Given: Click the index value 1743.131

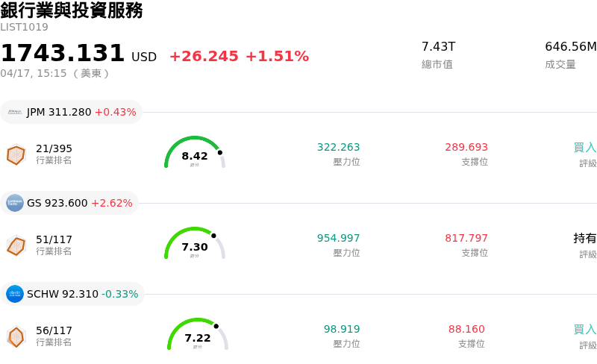Looking at the screenshot, I should pyautogui.click(x=63, y=54).
